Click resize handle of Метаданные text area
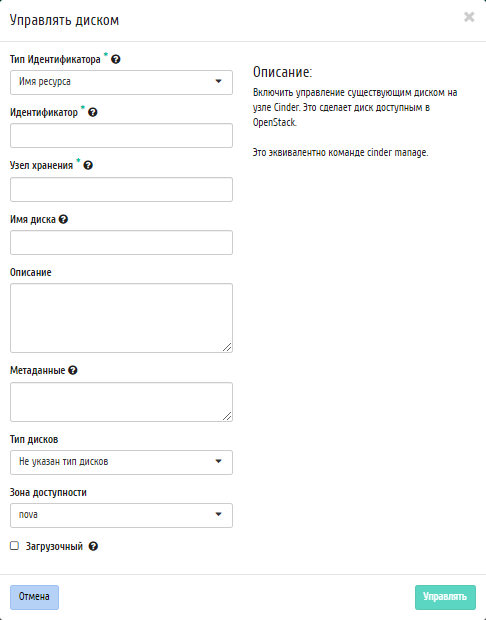The height and width of the screenshot is (620, 486). tap(227, 416)
